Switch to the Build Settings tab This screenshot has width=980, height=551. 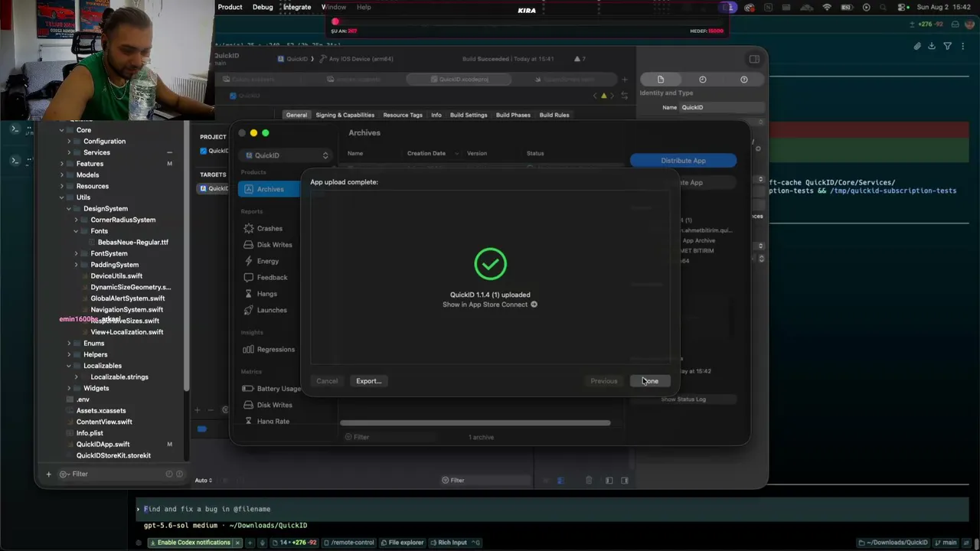(469, 115)
